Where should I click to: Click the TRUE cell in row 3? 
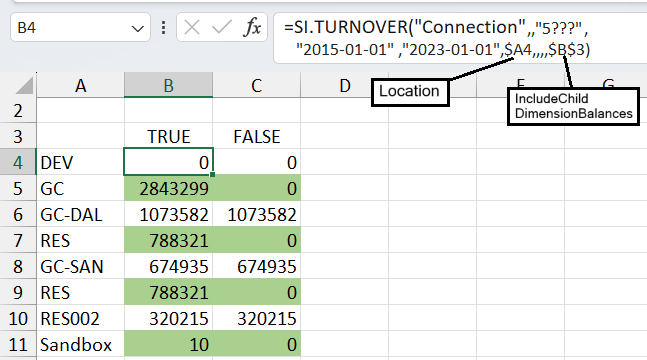pos(168,136)
